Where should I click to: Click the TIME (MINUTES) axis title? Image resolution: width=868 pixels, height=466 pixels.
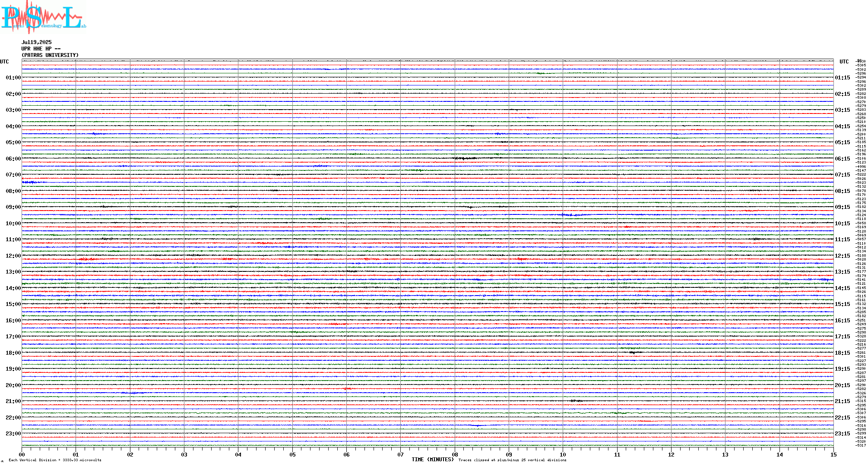pyautogui.click(x=433, y=460)
